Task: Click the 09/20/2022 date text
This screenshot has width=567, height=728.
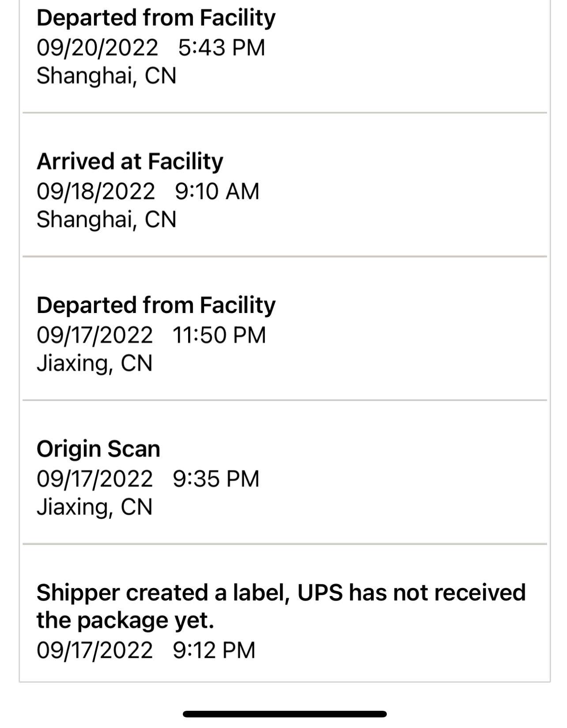Action: (x=97, y=48)
